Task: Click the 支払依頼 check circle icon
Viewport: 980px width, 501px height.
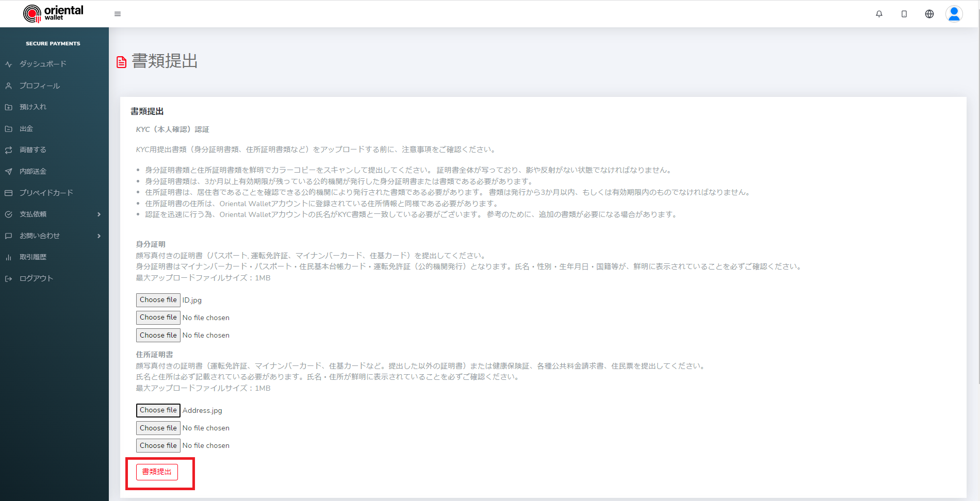Action: tap(8, 214)
